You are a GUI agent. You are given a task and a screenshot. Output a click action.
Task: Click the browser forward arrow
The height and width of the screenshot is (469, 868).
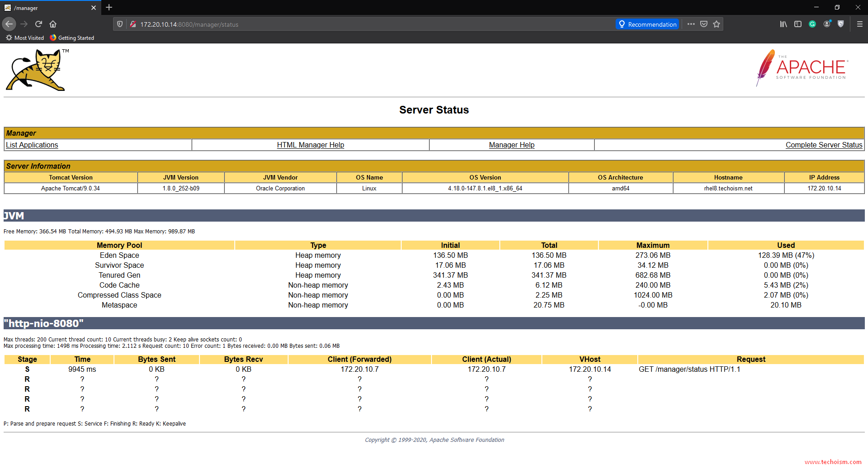(24, 24)
